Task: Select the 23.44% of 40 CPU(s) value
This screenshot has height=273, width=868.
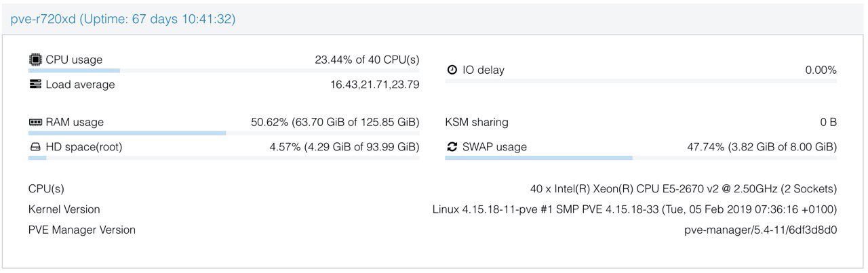Action: (x=367, y=60)
